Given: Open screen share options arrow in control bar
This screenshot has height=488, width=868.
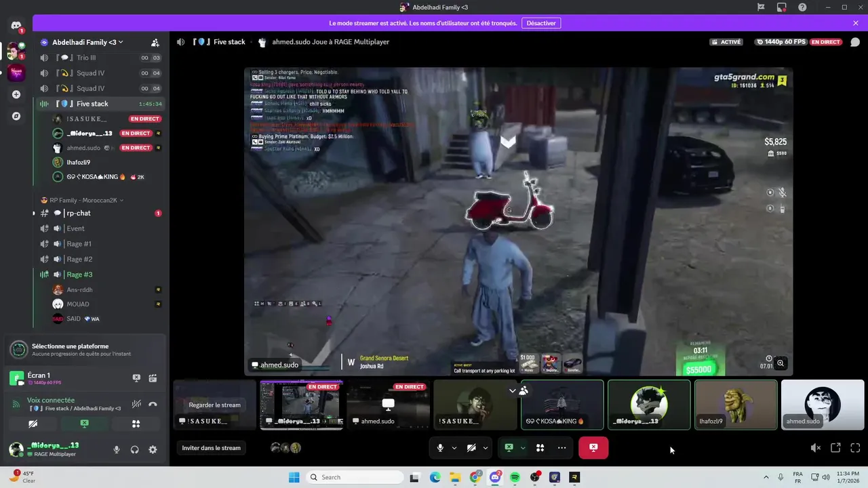Looking at the screenshot, I should tap(522, 448).
